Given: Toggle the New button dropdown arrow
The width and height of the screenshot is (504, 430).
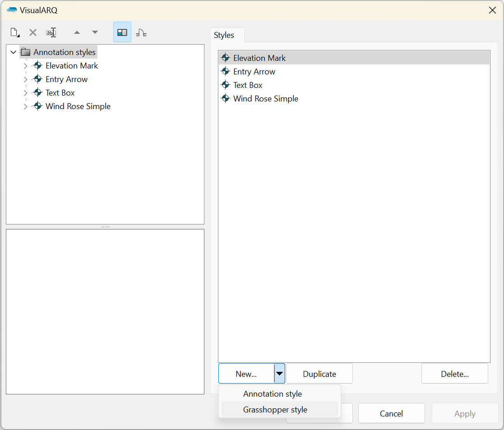Looking at the screenshot, I should tap(280, 374).
